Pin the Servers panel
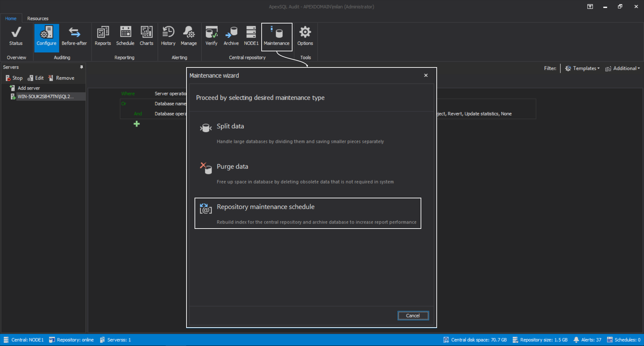644x346 pixels. [x=82, y=67]
